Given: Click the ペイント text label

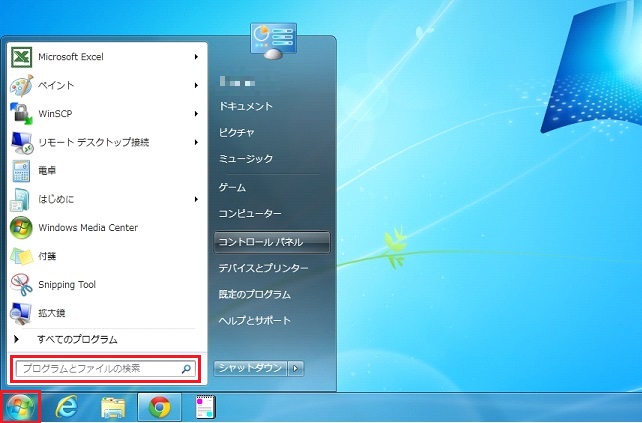Looking at the screenshot, I should click(x=56, y=86).
